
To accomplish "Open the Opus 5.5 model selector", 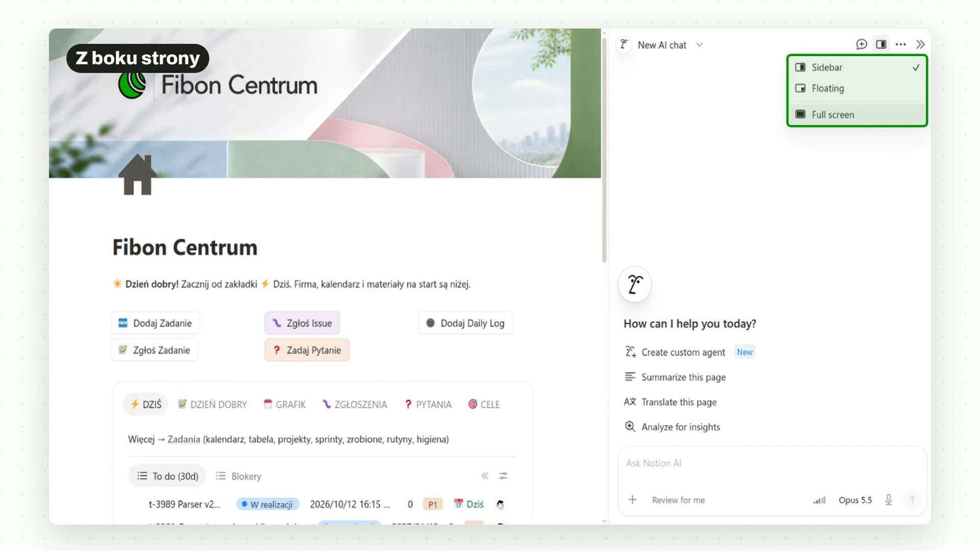I will 855,500.
